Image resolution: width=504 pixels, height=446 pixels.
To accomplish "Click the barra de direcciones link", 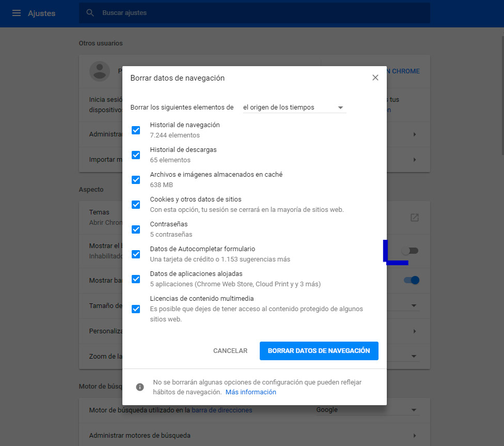I will [222, 410].
